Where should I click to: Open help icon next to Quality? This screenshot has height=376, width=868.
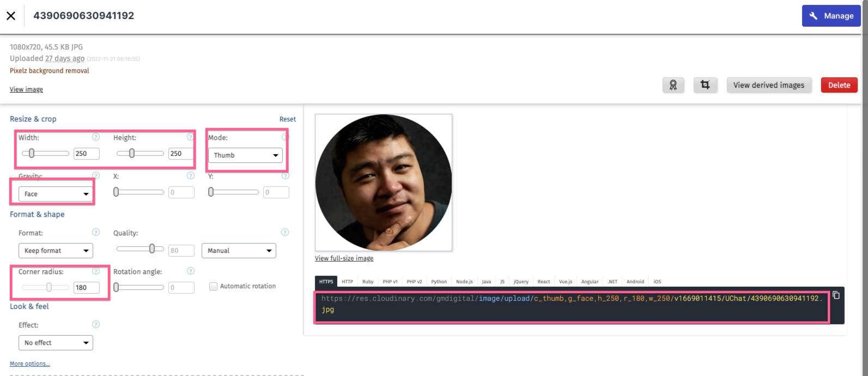pos(285,232)
